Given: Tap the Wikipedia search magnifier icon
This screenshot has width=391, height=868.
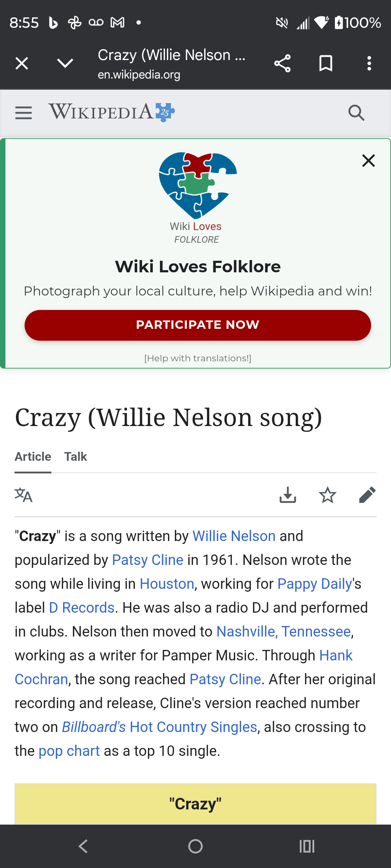Looking at the screenshot, I should [356, 113].
